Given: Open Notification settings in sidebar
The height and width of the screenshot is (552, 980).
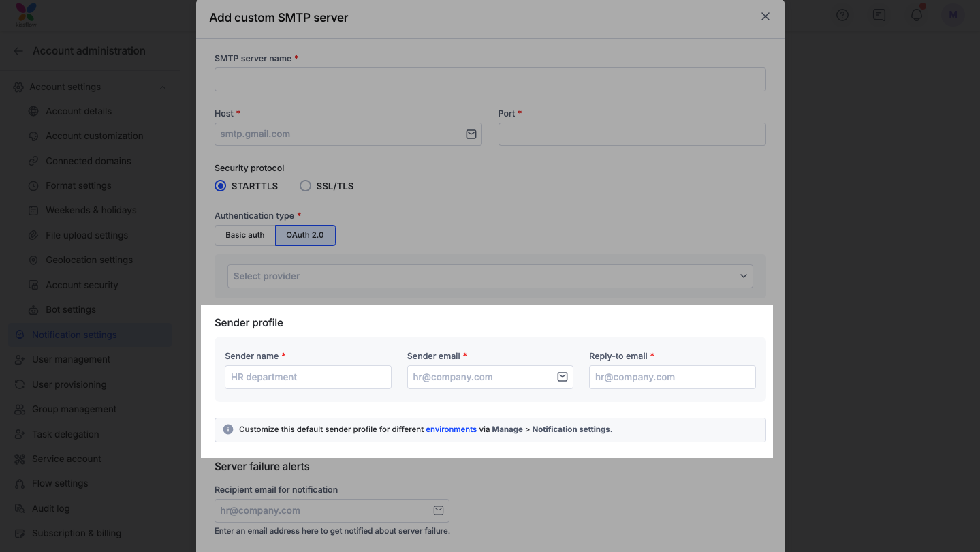Looking at the screenshot, I should 74,335.
